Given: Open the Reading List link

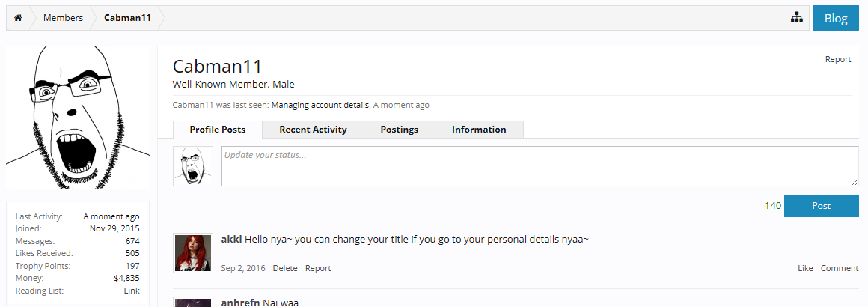Looking at the screenshot, I should [132, 291].
